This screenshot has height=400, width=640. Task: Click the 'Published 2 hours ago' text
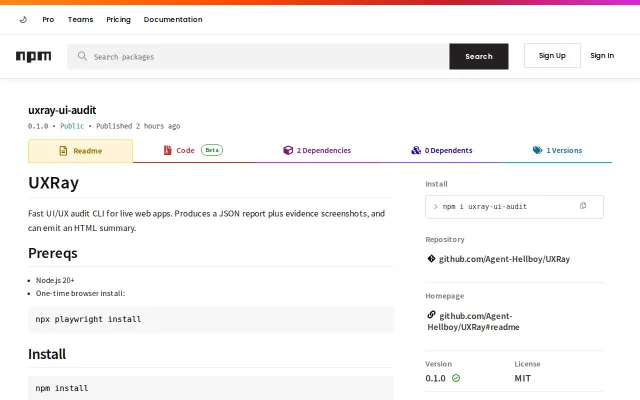tap(138, 126)
